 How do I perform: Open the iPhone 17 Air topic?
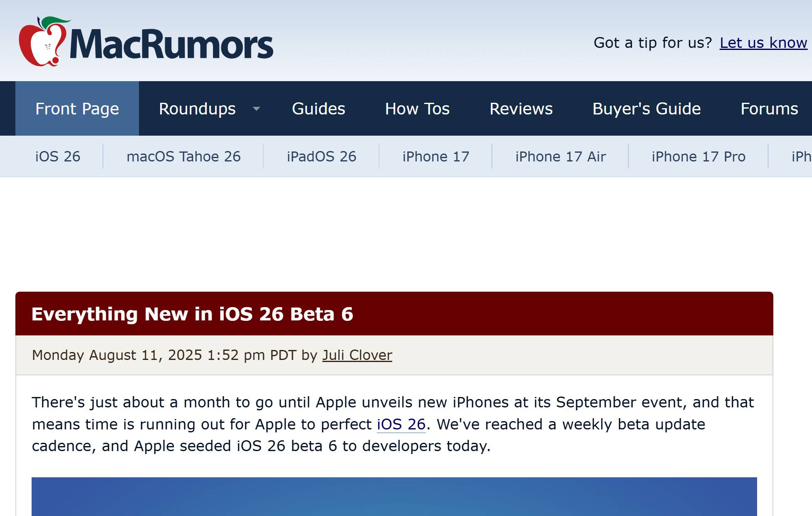(560, 156)
